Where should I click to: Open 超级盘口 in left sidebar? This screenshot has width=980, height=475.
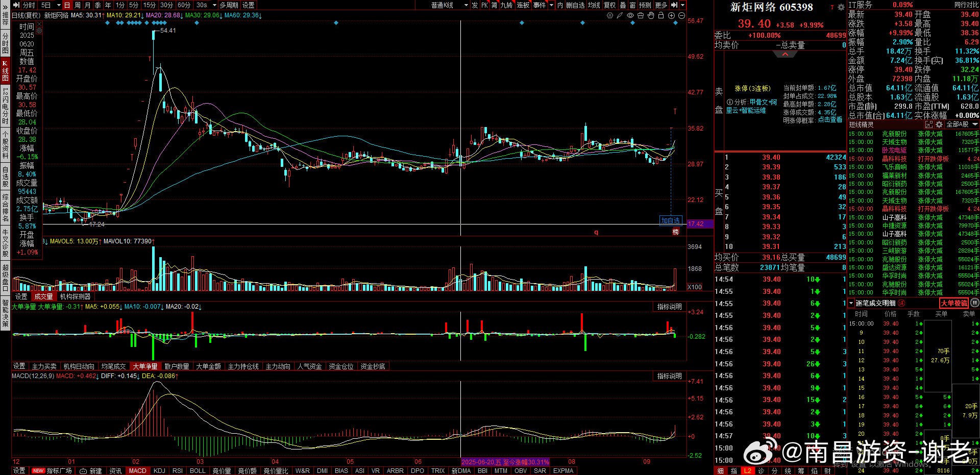[x=5, y=278]
